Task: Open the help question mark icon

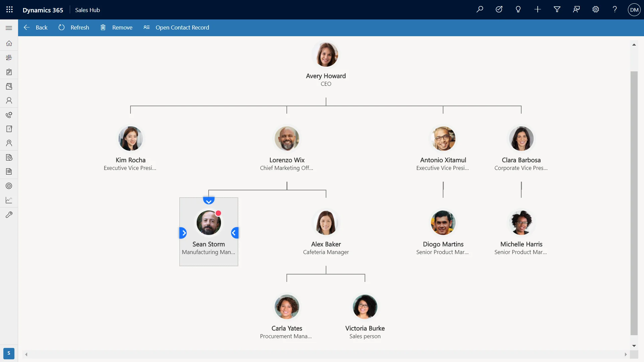Action: 615,9
